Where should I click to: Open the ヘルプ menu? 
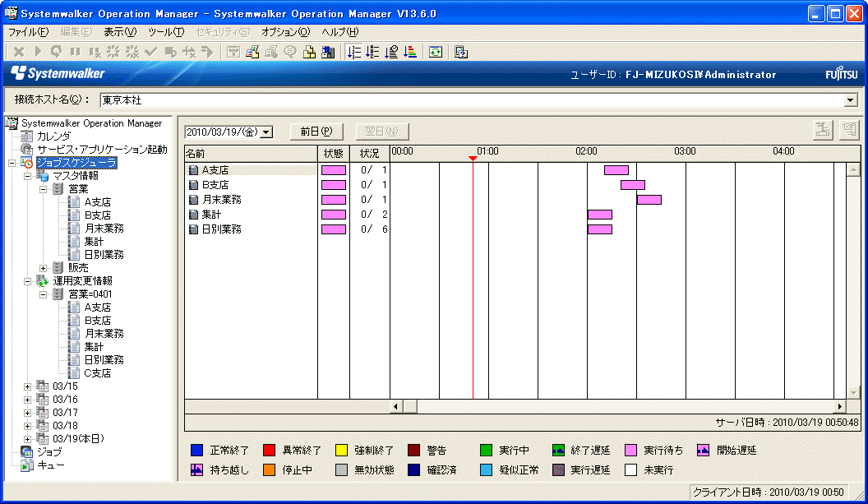[x=340, y=32]
